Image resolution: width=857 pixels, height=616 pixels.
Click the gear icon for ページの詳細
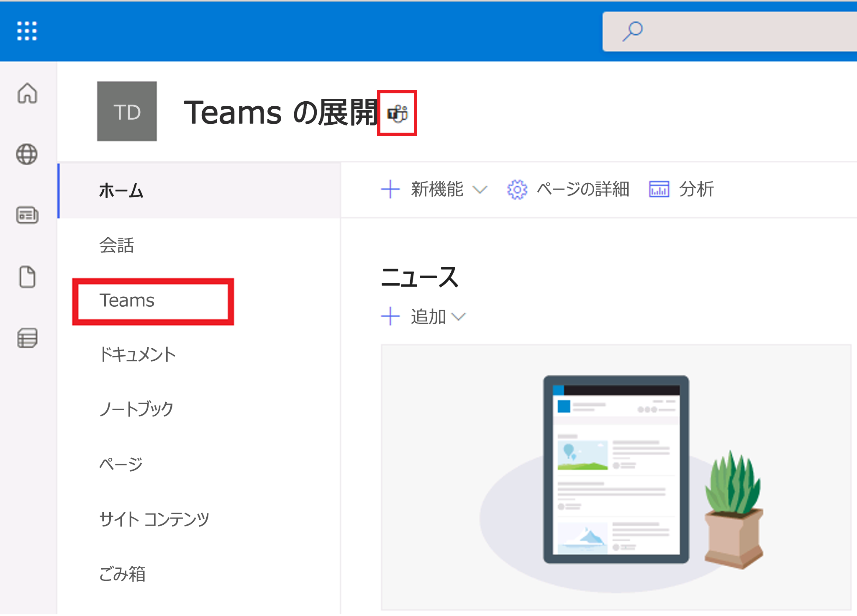pyautogui.click(x=517, y=190)
